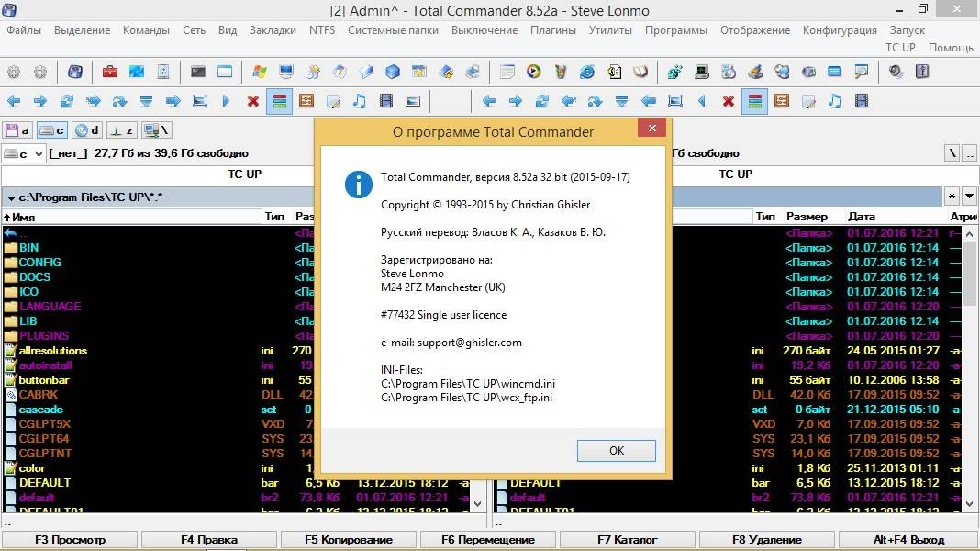Click F3 Просмотр button

click(x=70, y=540)
